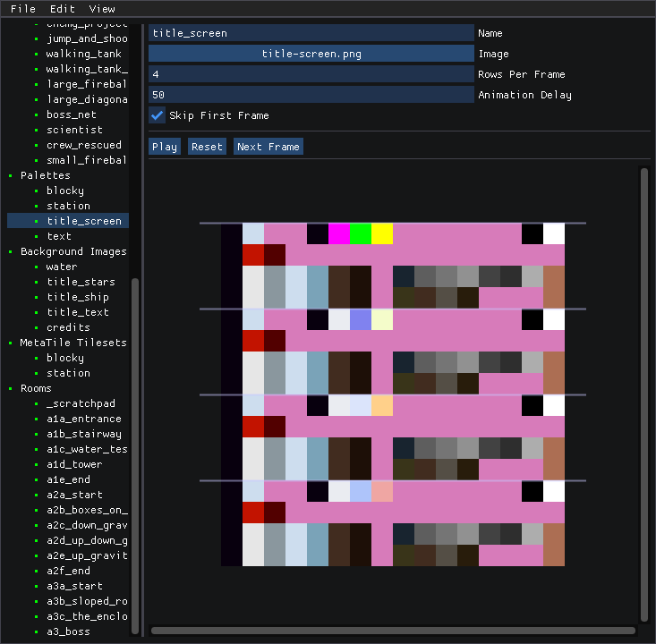Viewport: 656px width, 644px height.
Task: Click the vertical scrollbar of the palette view
Action: (x=644, y=394)
